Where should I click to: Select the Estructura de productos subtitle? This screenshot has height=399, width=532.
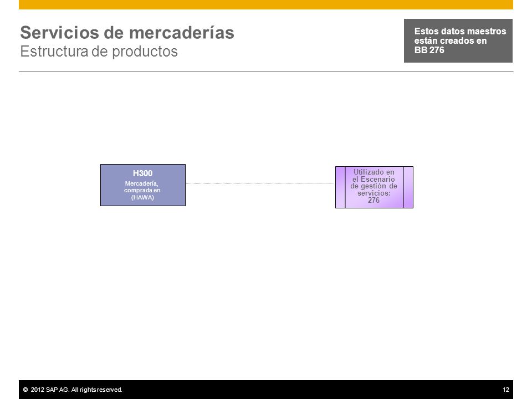click(x=99, y=52)
